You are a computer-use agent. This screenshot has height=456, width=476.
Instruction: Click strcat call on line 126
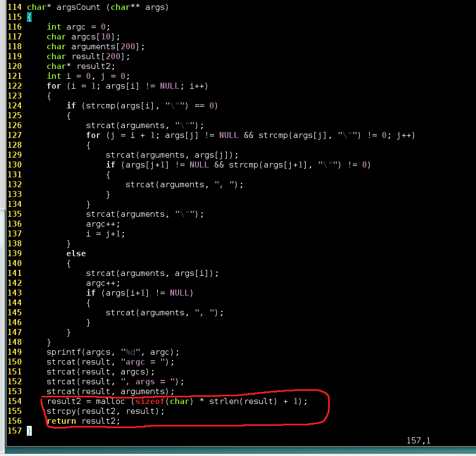[x=145, y=125]
